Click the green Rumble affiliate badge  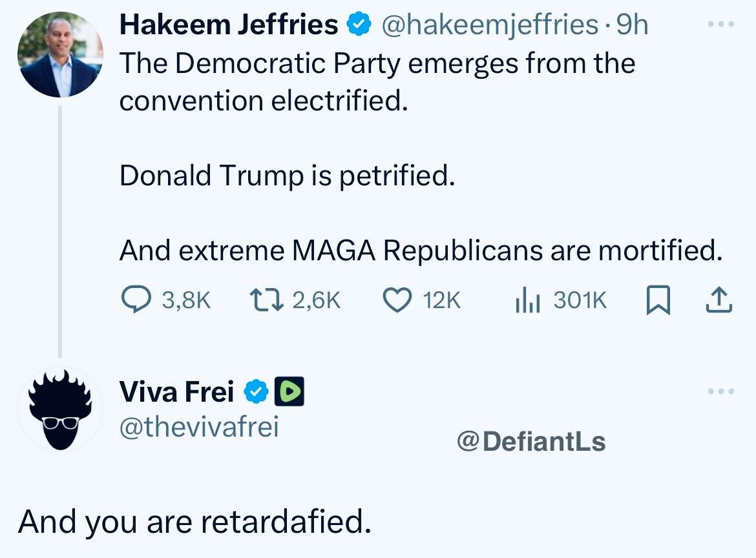(x=290, y=391)
